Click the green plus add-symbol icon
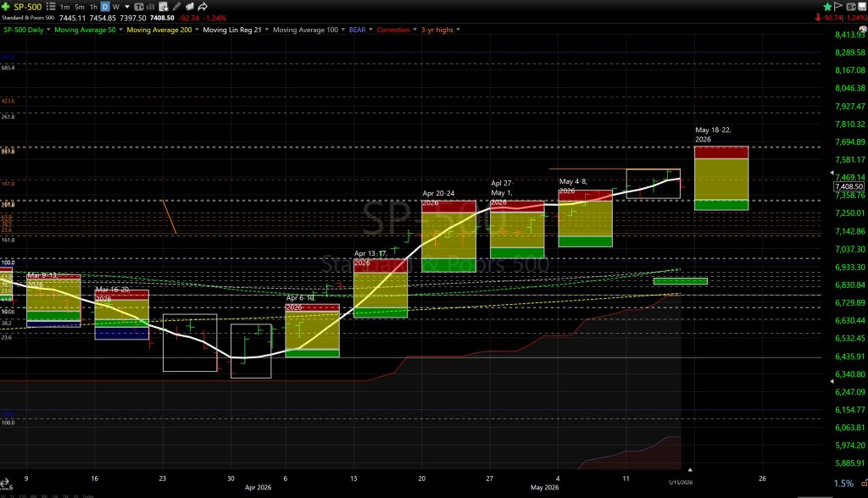The width and height of the screenshot is (868, 498). coord(5,7)
